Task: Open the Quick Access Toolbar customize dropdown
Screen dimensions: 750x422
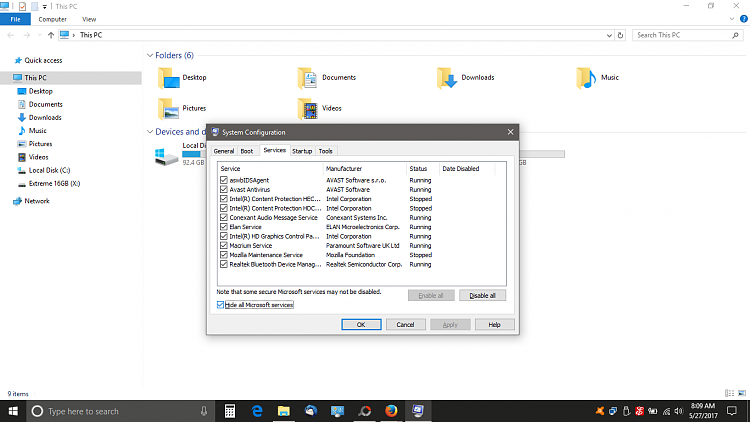Action: 44,7
